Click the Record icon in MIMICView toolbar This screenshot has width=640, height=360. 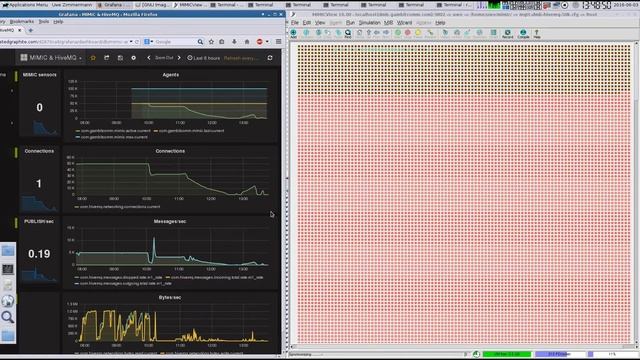pyautogui.click(x=507, y=33)
